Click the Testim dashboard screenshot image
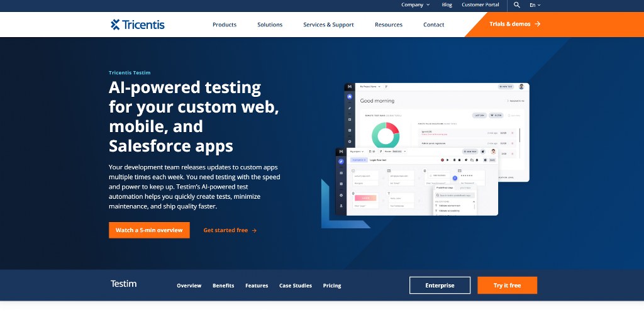The width and height of the screenshot is (644, 312). click(x=437, y=115)
